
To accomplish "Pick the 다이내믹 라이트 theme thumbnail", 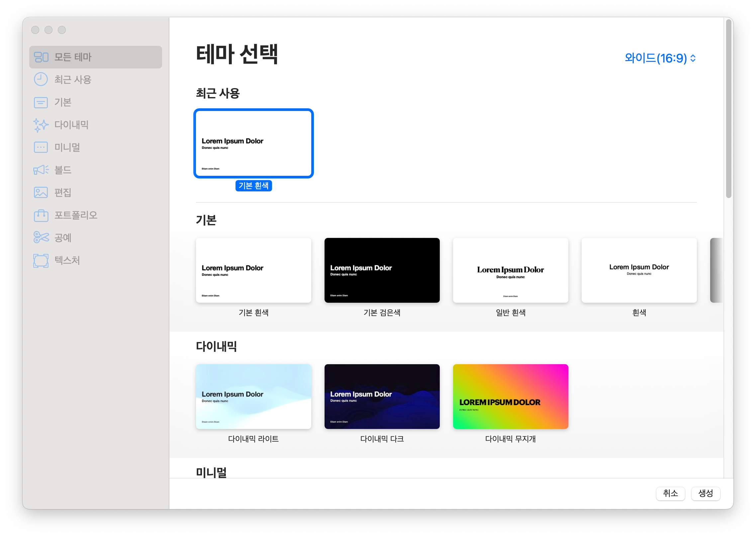I will [x=253, y=396].
